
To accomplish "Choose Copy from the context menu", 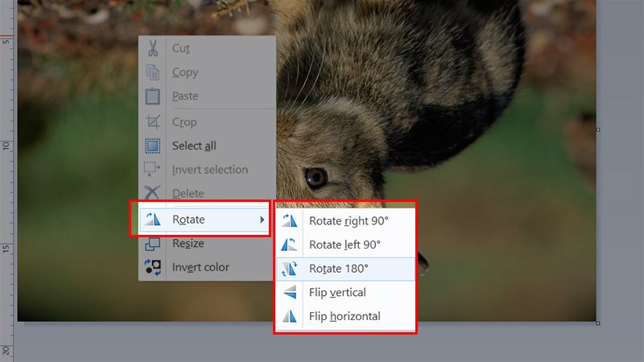I will (x=207, y=72).
